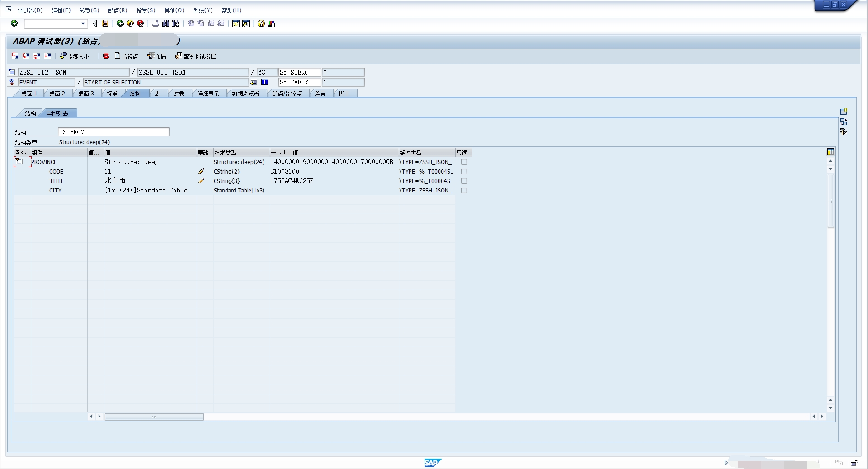Click the pencil edit icon for TITLE
The image size is (868, 469).
coord(201,181)
